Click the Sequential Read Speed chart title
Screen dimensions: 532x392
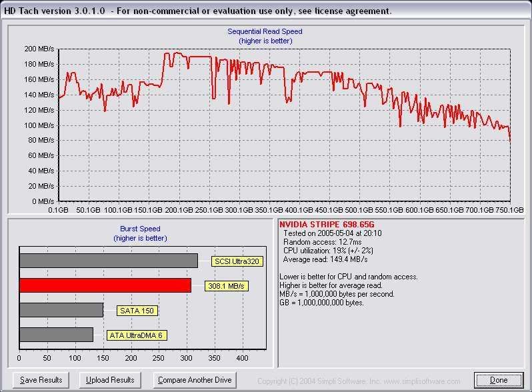265,32
